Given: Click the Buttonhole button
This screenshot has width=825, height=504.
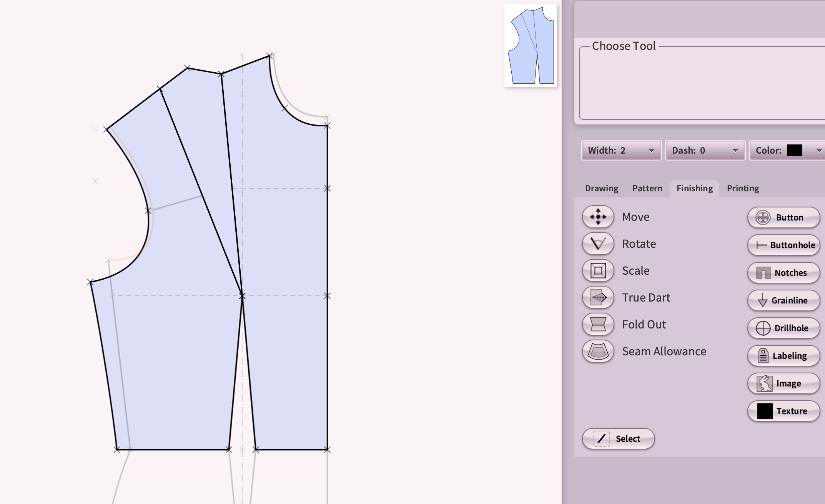Looking at the screenshot, I should 787,245.
